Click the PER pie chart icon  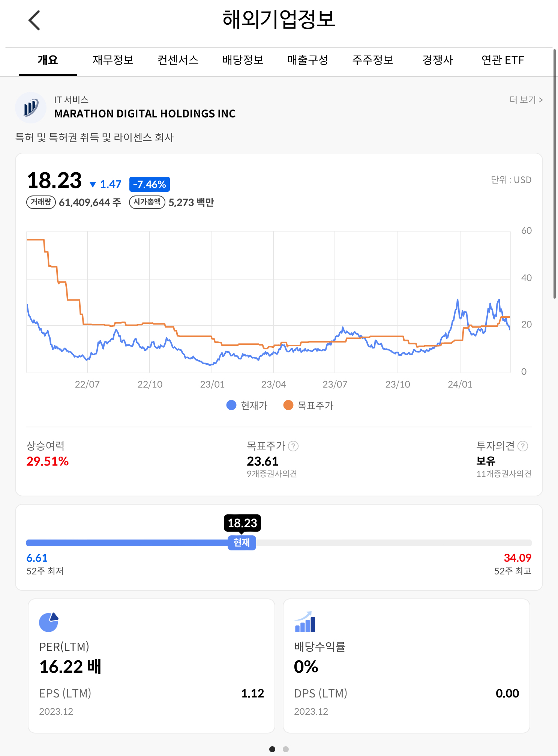(x=49, y=622)
